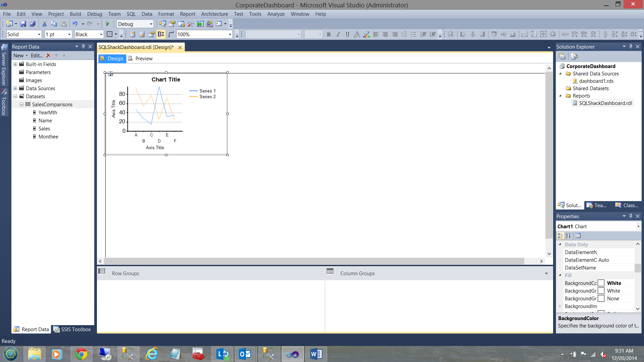Open the SSIS Toolbox tab

(x=72, y=329)
